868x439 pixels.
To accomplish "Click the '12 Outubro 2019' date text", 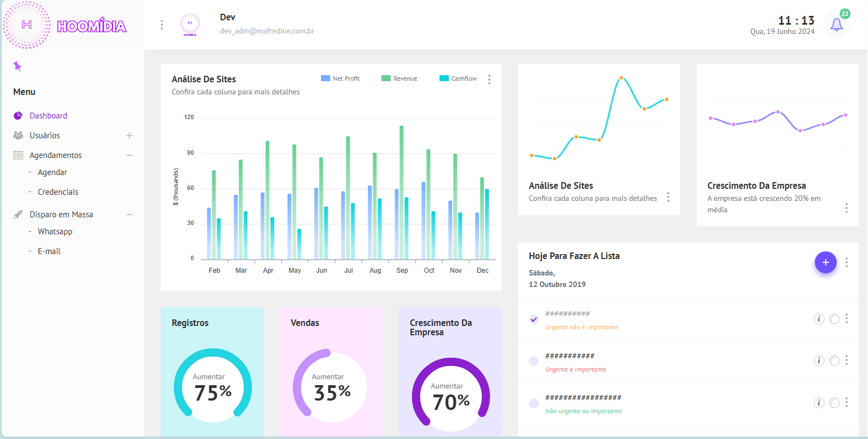I will [557, 284].
